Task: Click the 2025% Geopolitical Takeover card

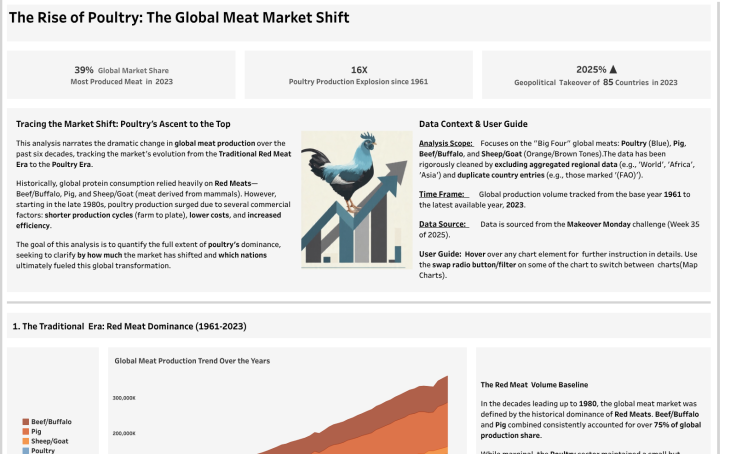Action: pyautogui.click(x=596, y=76)
